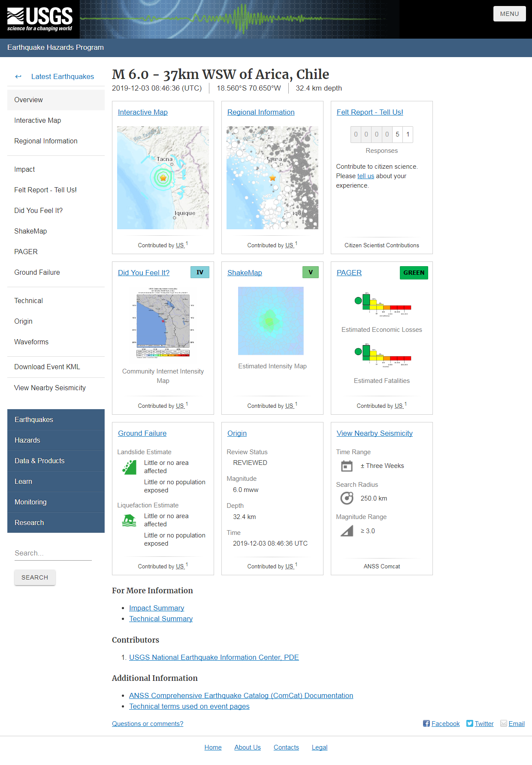
Task: Click the calendar Time Range icon
Action: point(347,466)
